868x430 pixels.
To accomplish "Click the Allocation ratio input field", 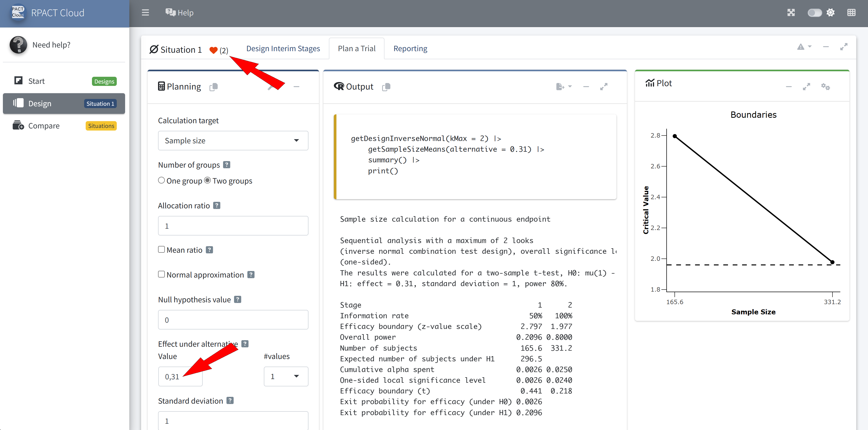I will (x=233, y=226).
